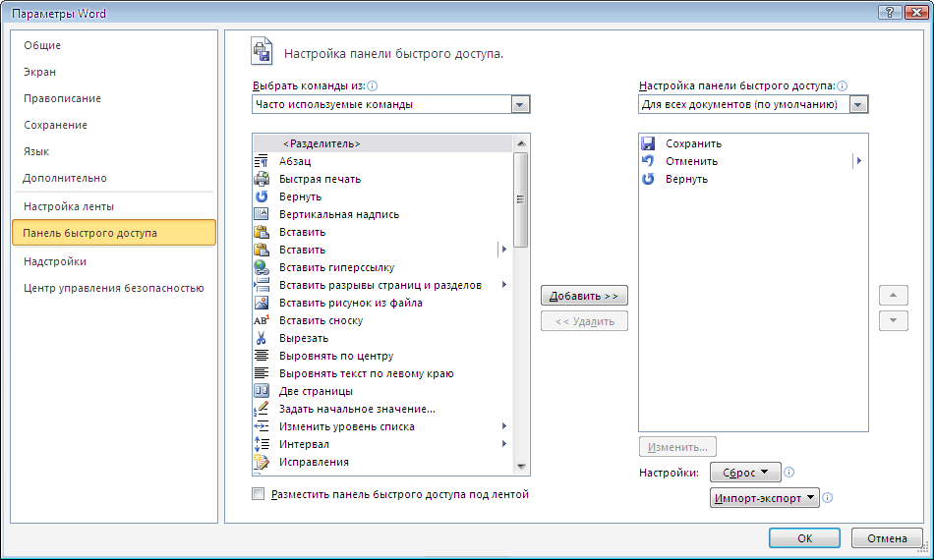Image resolution: width=934 pixels, height=560 pixels.
Task: Open the Надстройки settings category
Action: click(55, 261)
